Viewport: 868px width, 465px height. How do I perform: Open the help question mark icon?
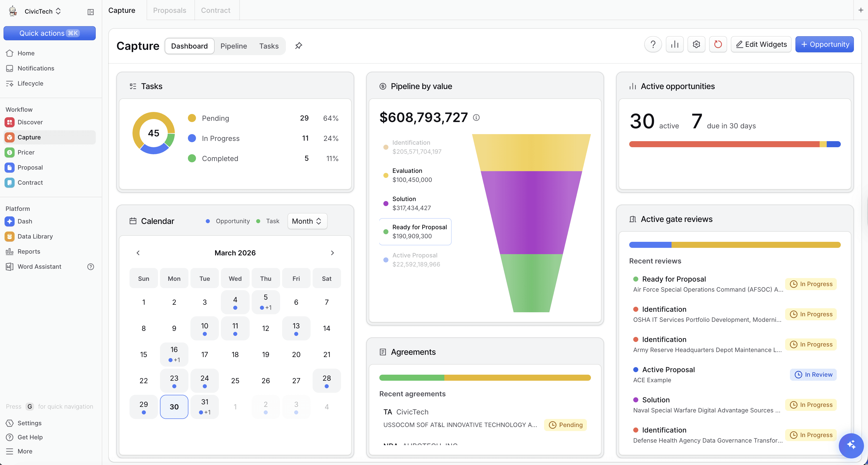[653, 45]
